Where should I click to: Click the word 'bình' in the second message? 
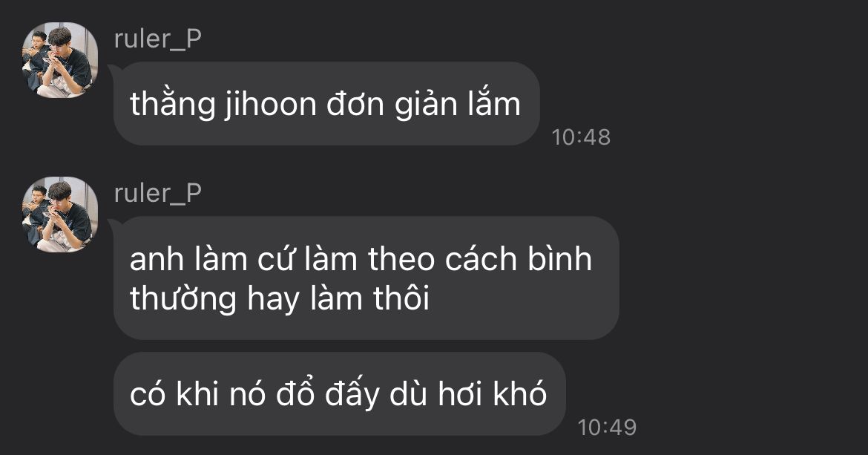pyautogui.click(x=559, y=258)
